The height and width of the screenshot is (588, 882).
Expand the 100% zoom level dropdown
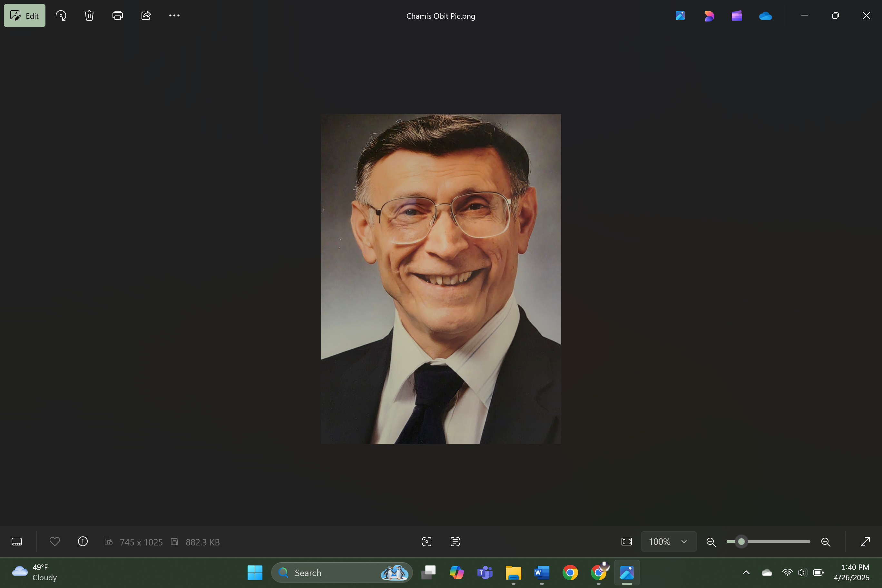coord(668,542)
